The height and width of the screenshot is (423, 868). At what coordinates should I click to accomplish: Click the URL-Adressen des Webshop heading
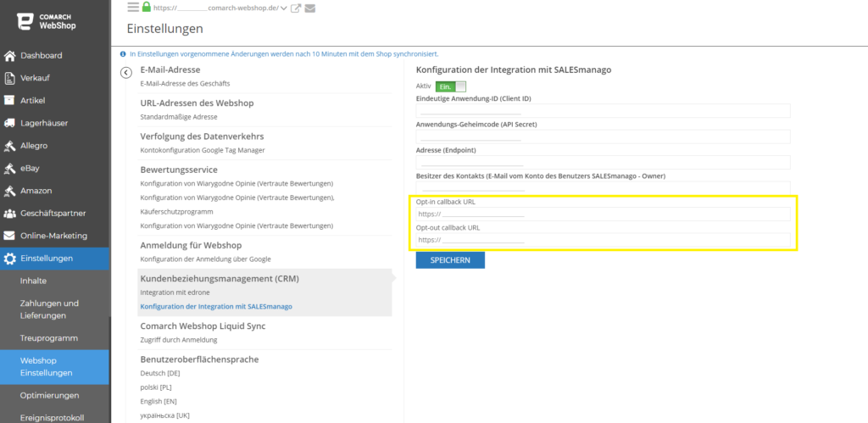click(x=197, y=103)
